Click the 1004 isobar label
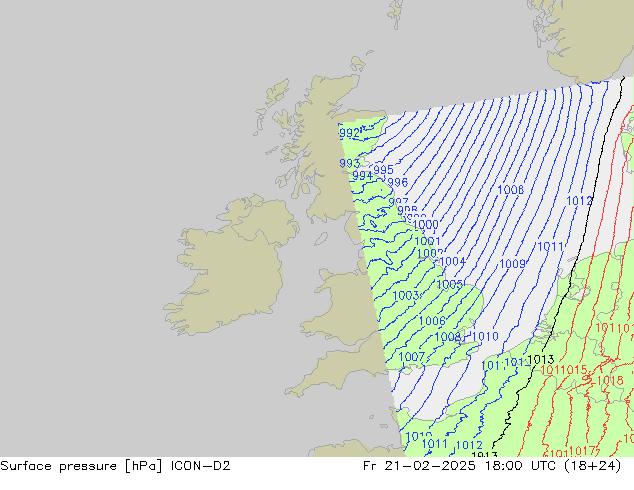The image size is (634, 490). pyautogui.click(x=452, y=262)
